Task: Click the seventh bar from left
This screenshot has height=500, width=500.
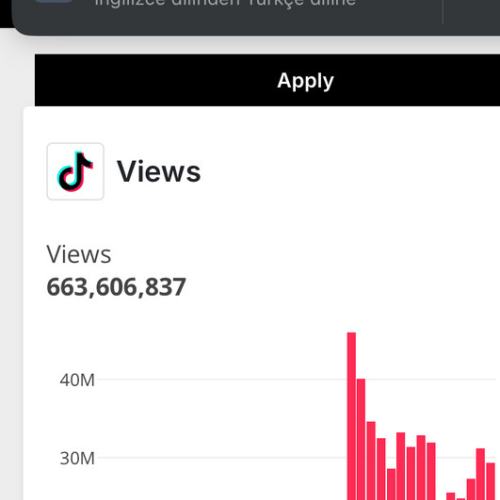Action: click(x=411, y=473)
